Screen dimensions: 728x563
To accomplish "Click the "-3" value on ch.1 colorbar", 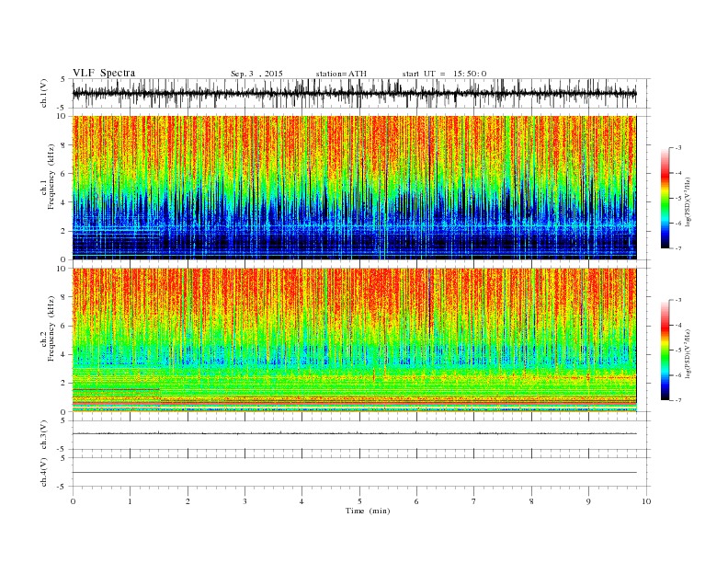I will (x=678, y=148).
